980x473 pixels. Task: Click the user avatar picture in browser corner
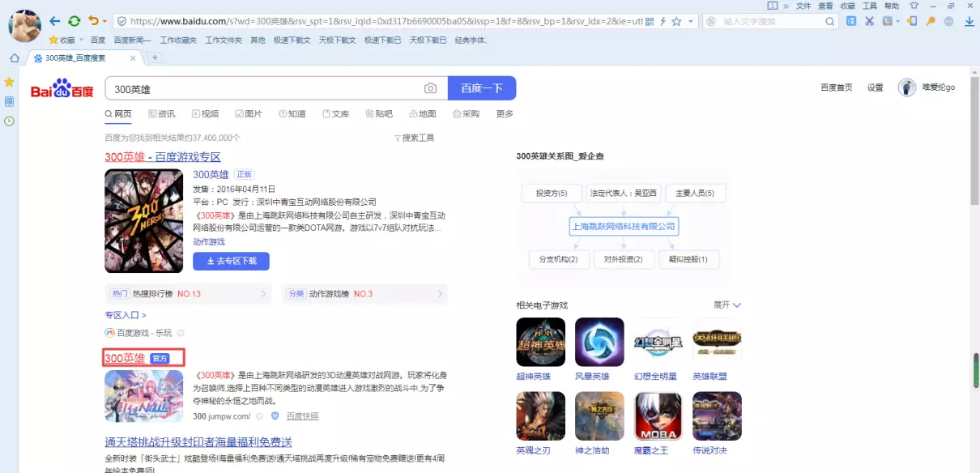click(x=24, y=26)
